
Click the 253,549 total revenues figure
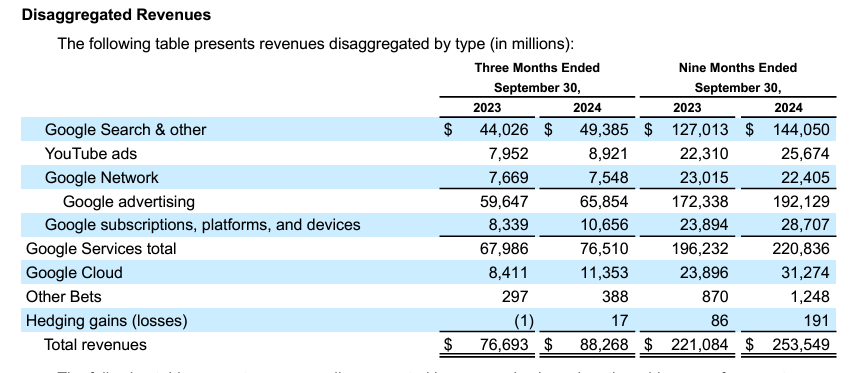(801, 344)
